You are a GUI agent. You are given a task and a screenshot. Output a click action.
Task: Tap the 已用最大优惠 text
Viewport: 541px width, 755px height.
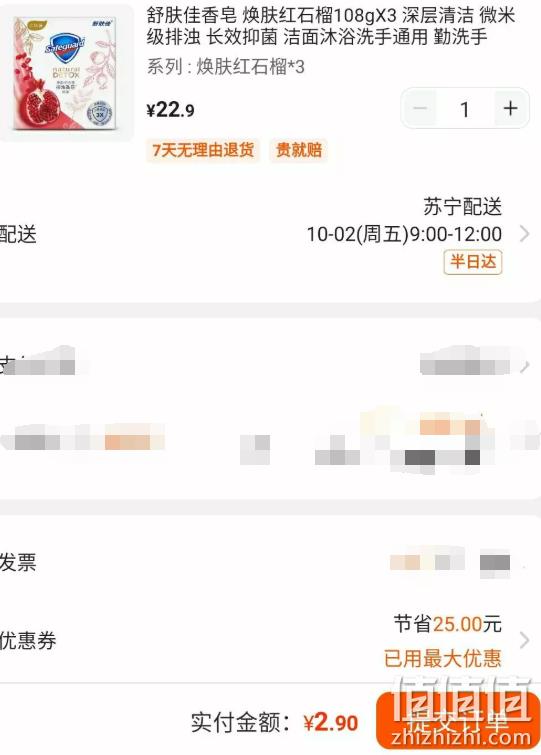442,658
